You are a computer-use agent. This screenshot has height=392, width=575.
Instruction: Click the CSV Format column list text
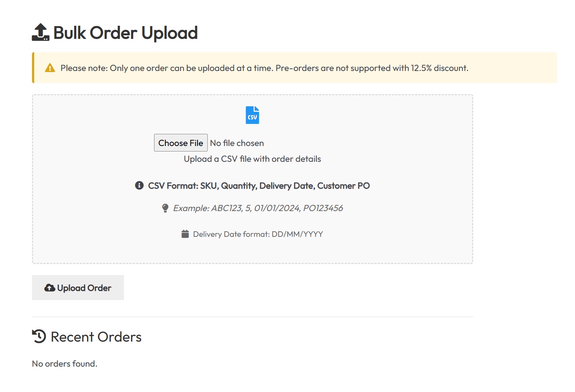(259, 186)
